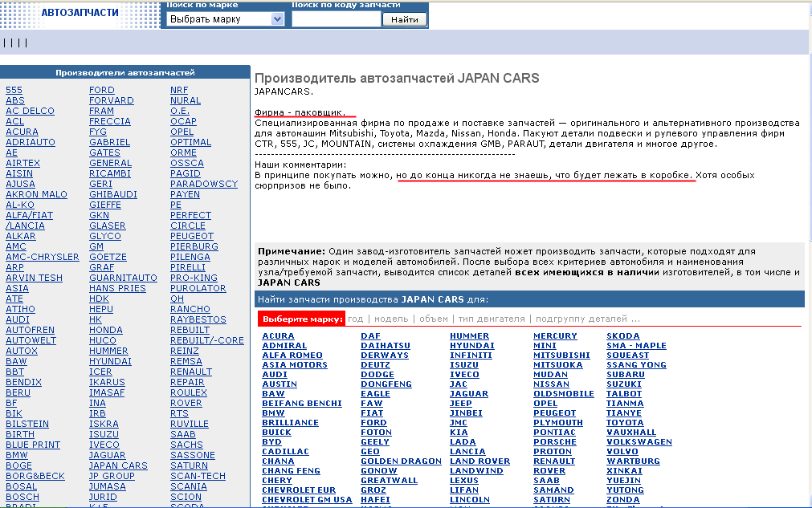
Task: Click the 'Фирма - паковщик.' text
Action: click(300, 112)
